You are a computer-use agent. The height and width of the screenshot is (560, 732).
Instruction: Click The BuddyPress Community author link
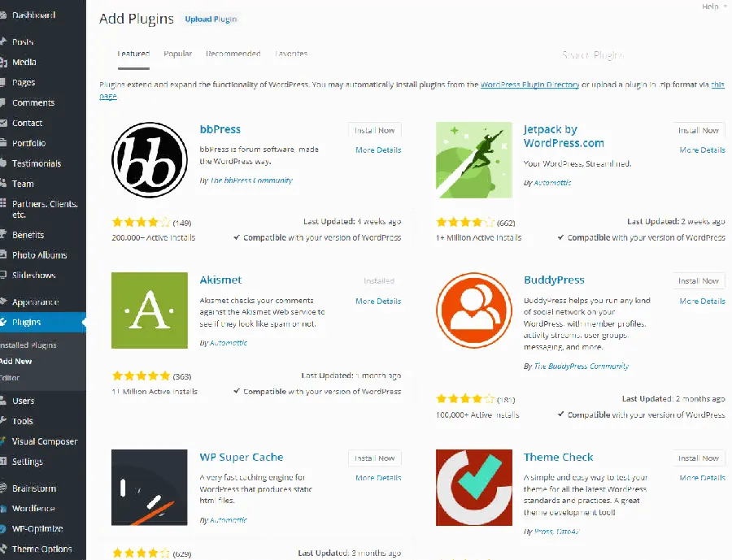point(582,367)
